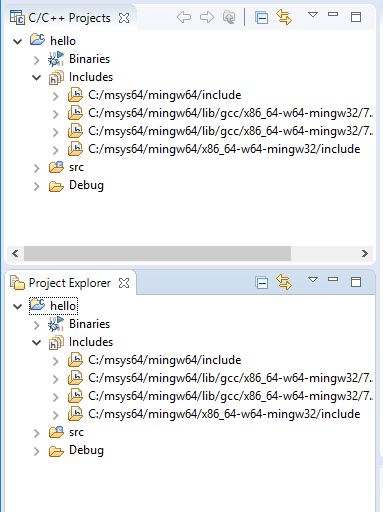Open View Menu of C/C++ Projects
This screenshot has width=383, height=512.
(x=313, y=15)
